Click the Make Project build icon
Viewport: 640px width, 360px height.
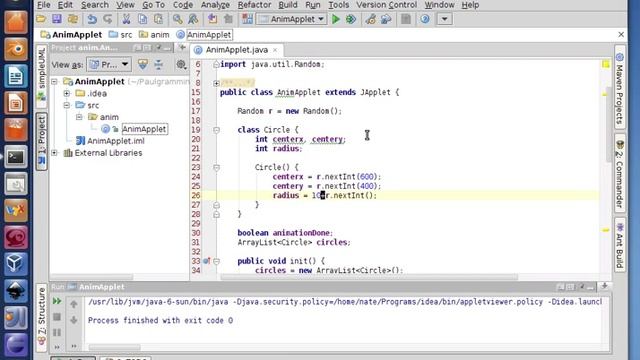click(x=247, y=19)
